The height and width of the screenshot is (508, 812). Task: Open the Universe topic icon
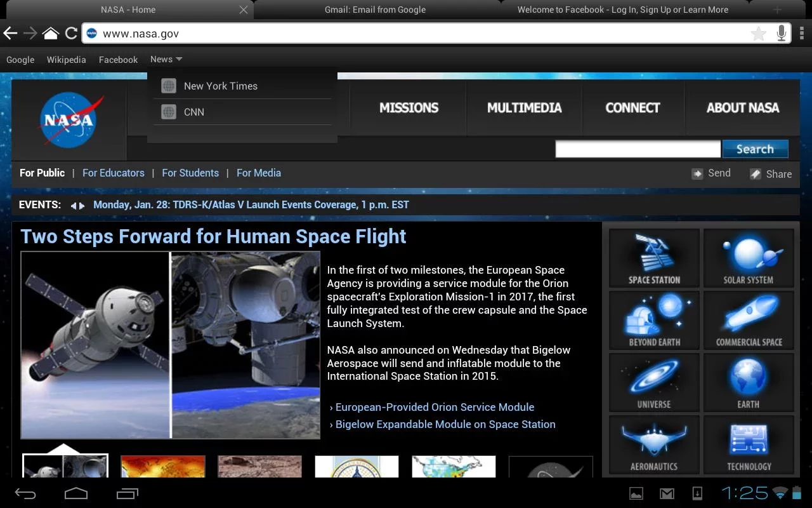tap(654, 383)
